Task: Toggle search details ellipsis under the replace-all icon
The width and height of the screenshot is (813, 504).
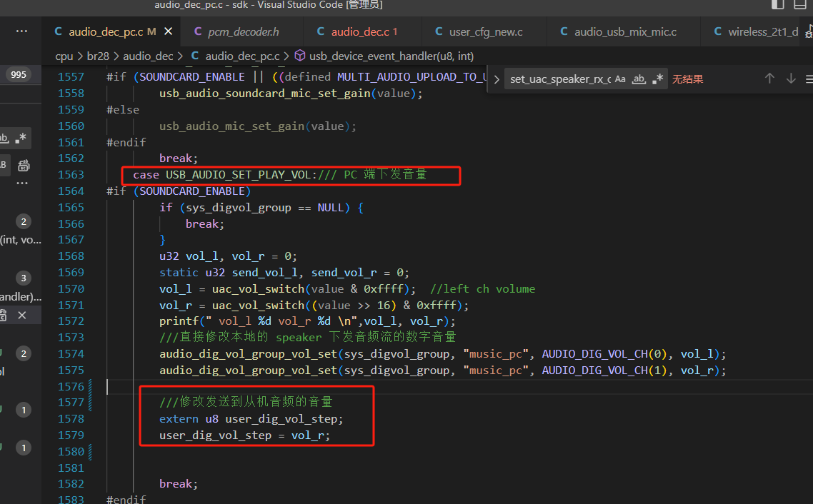Action: (21, 183)
